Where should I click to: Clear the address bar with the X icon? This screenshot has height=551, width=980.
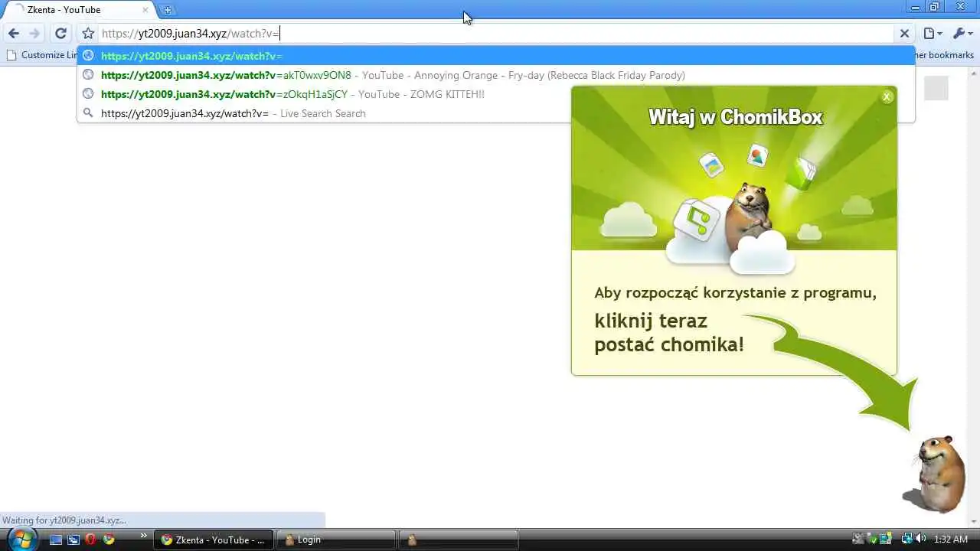904,34
